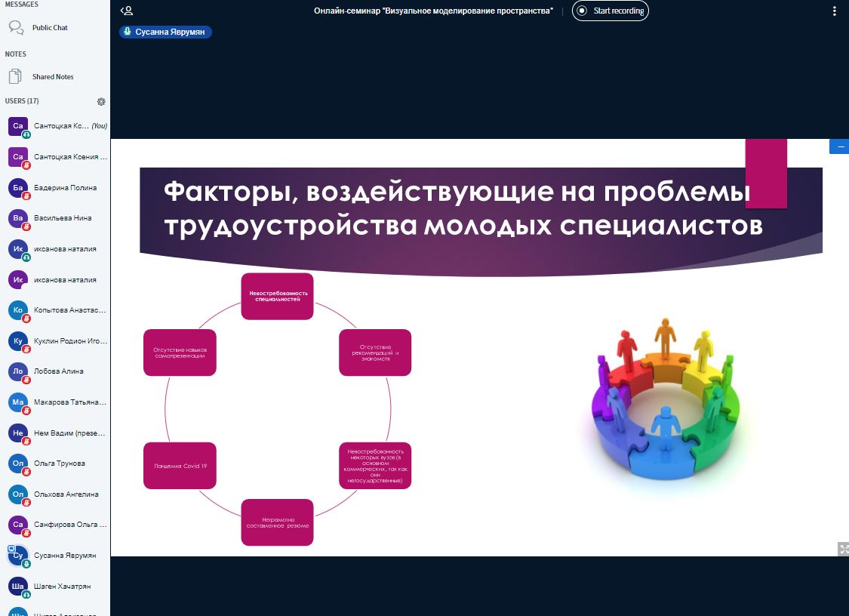Viewport: 849px width, 616px height.
Task: Select your own user entry marked (You)
Action: pyautogui.click(x=62, y=126)
